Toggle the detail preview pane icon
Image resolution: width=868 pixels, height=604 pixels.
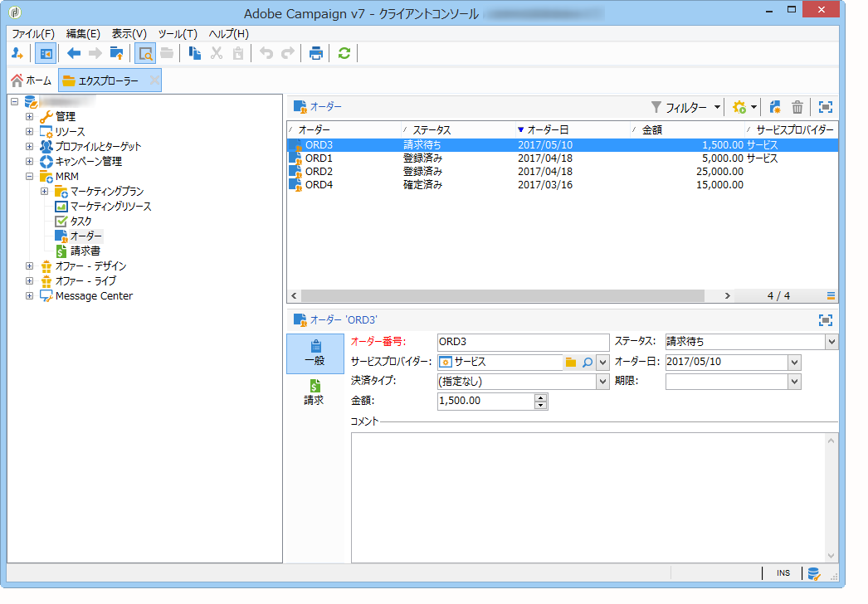[145, 54]
